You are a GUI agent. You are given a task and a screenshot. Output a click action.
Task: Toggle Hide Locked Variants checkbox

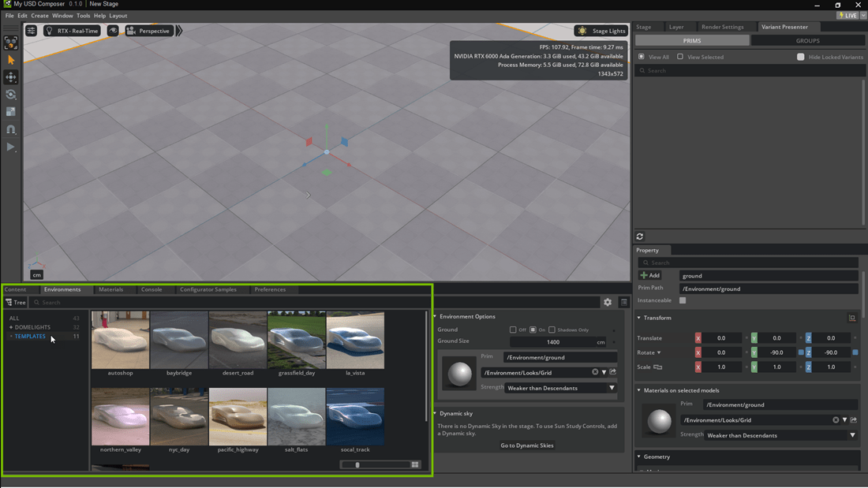800,57
